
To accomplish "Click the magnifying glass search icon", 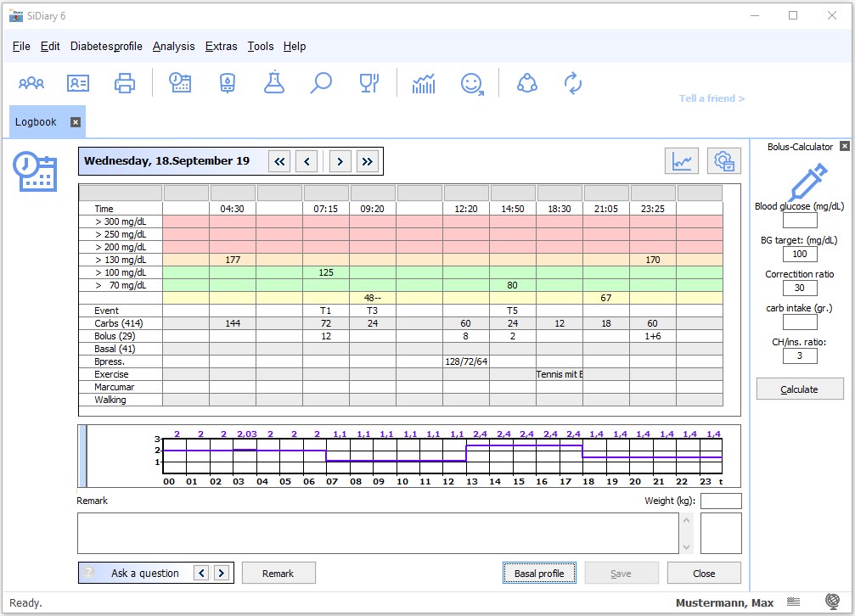I will coord(321,83).
